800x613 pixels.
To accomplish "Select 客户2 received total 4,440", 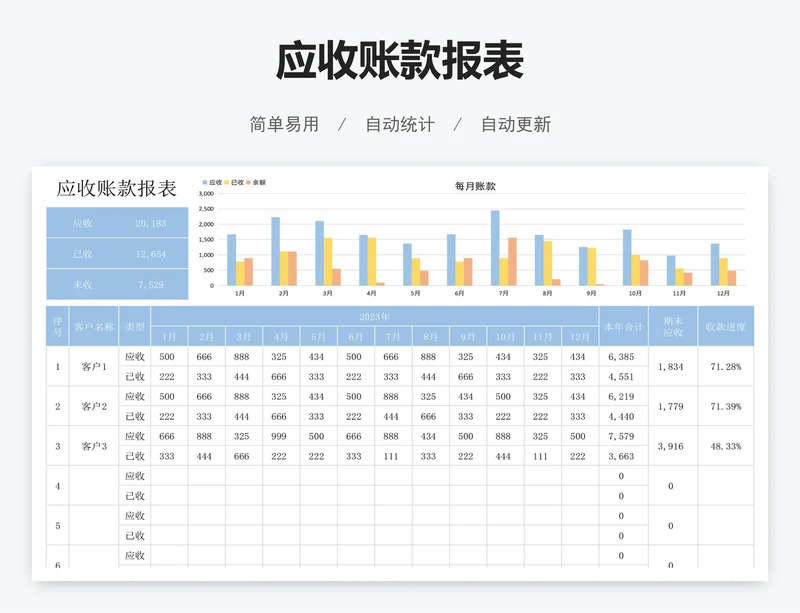I will click(623, 416).
